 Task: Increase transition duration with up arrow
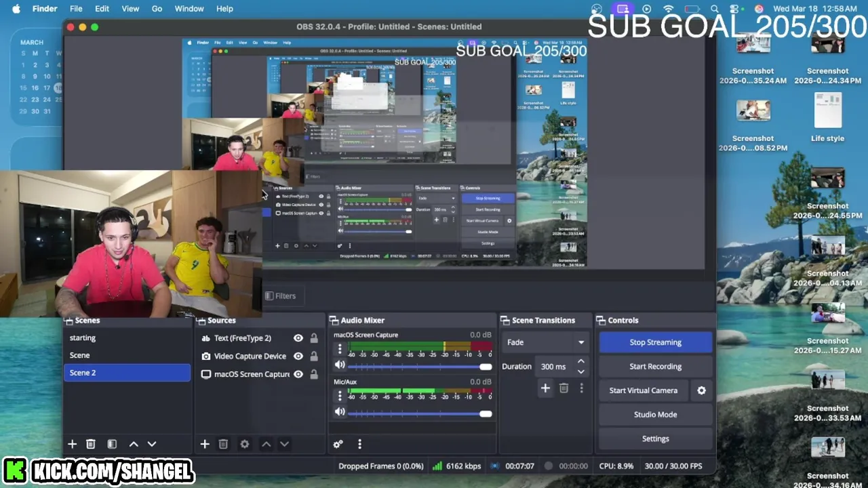(580, 362)
